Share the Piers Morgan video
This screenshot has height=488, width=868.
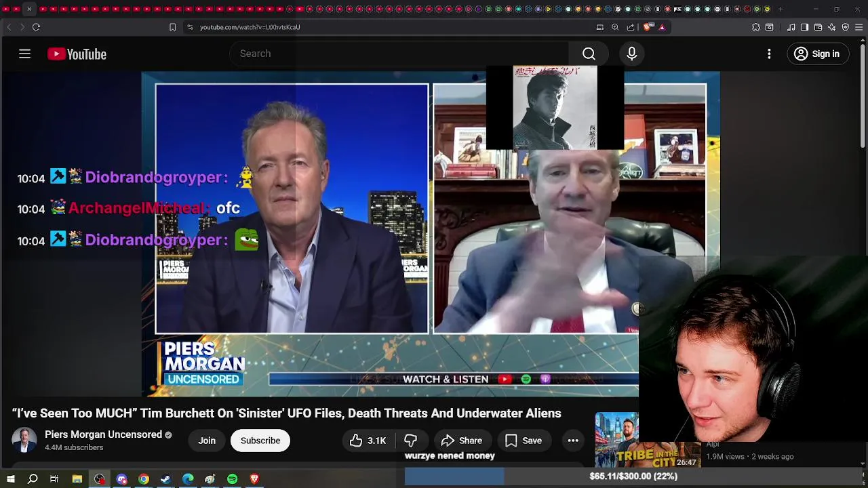click(x=461, y=441)
